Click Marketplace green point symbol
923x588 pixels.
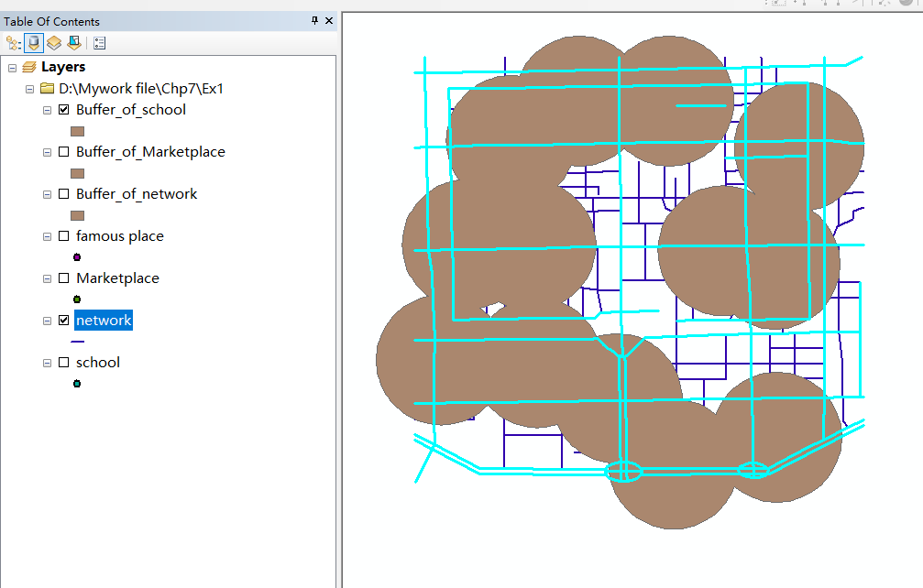tap(77, 299)
